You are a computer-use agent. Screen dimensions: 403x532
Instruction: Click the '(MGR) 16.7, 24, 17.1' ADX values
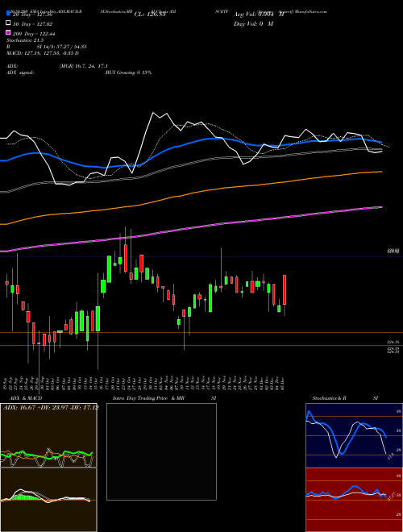tap(84, 66)
